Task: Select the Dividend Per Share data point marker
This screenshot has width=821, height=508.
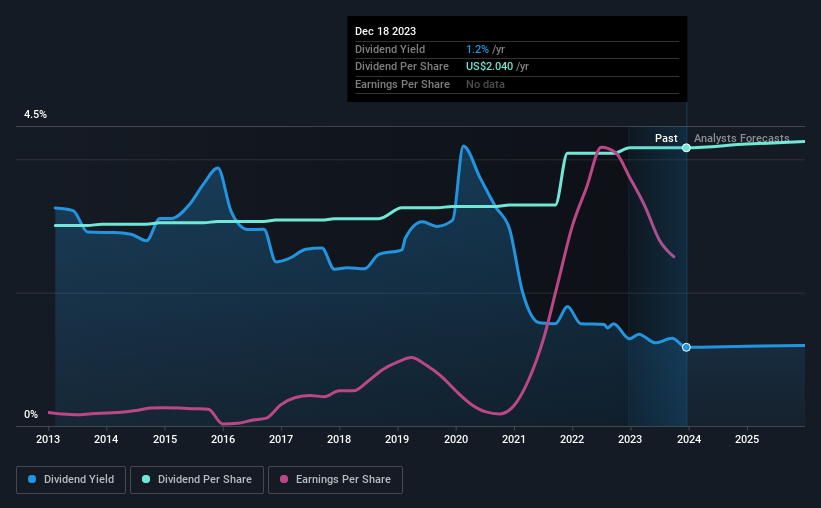Action: tap(686, 148)
